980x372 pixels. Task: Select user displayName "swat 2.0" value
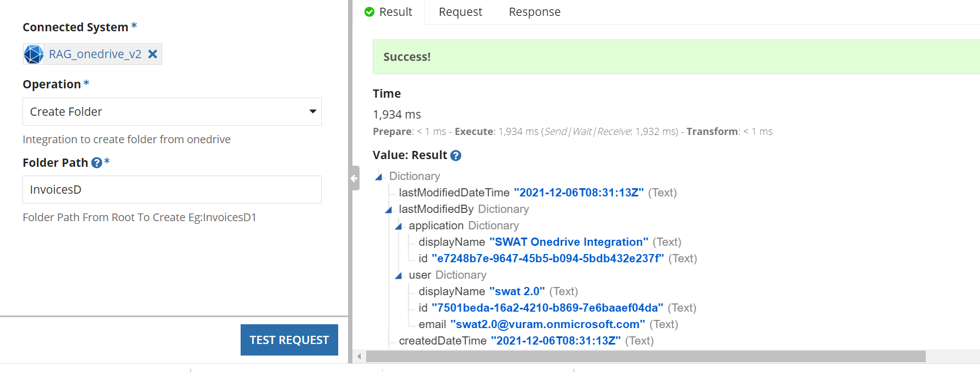coord(517,291)
